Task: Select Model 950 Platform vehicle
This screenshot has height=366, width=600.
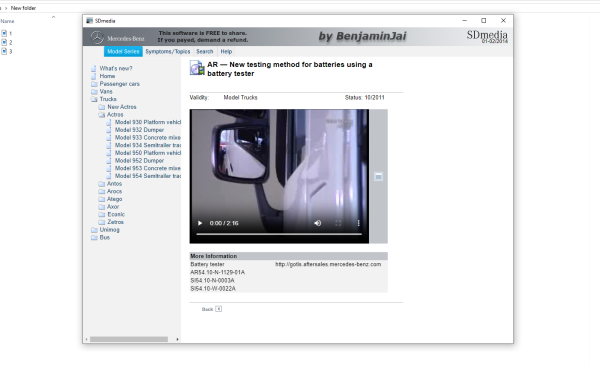Action: (148, 153)
